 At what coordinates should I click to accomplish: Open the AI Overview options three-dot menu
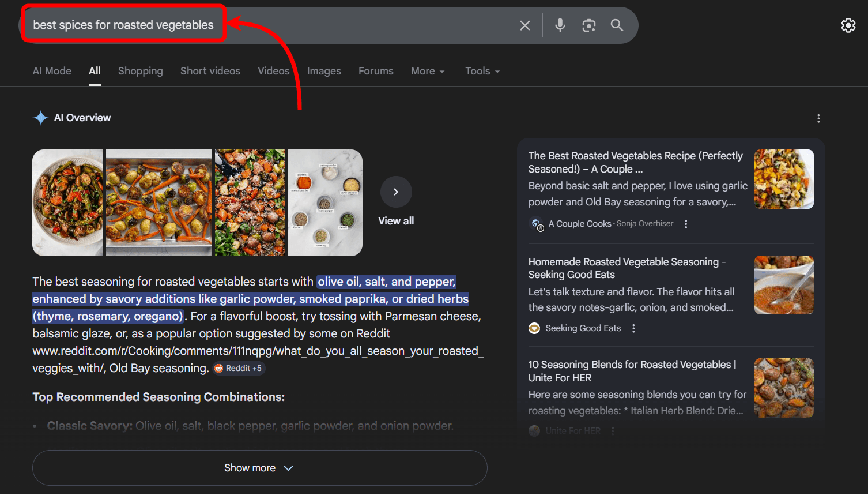coord(818,118)
